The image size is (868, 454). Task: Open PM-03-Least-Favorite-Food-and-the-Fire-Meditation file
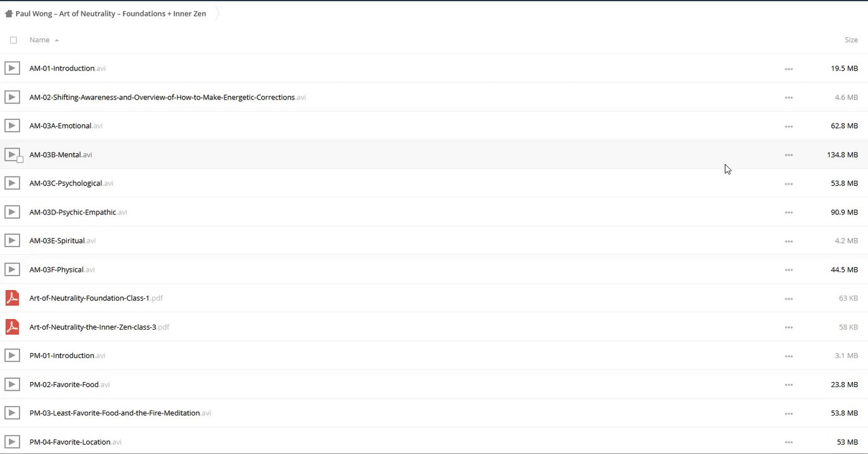[x=115, y=413]
